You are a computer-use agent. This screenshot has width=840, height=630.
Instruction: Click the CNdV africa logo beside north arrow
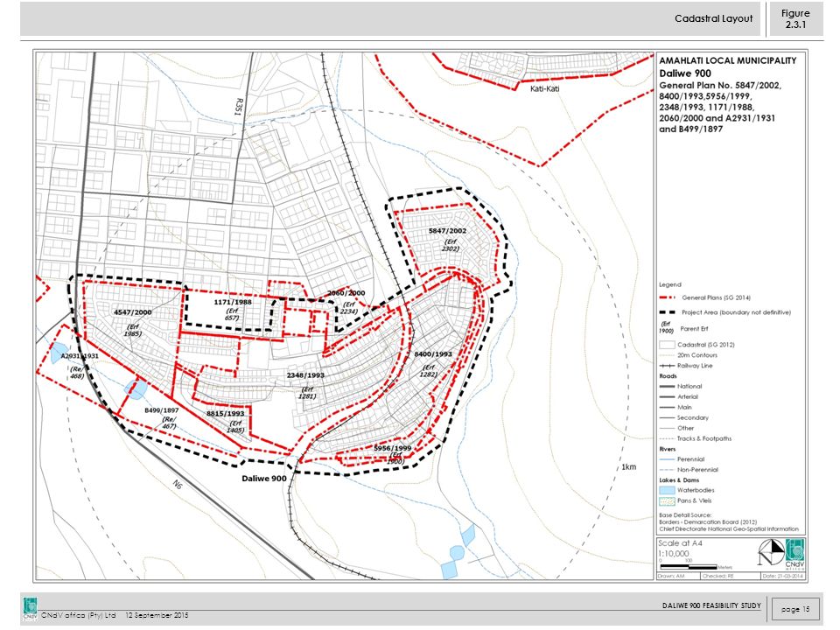point(794,555)
